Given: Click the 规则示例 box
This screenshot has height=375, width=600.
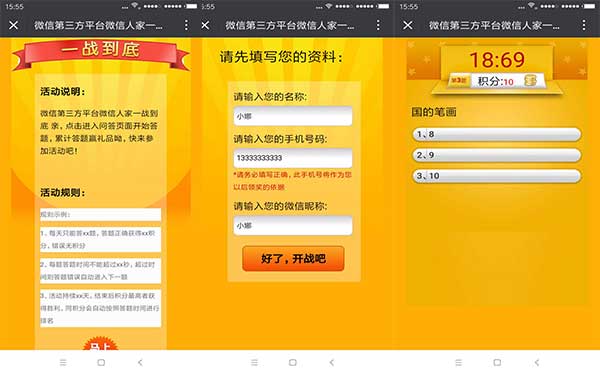Looking at the screenshot, I should (x=100, y=215).
